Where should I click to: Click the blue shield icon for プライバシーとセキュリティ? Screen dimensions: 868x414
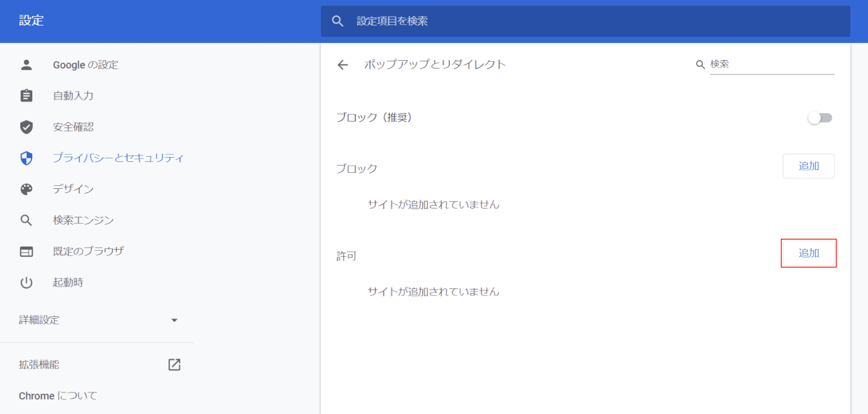(x=26, y=158)
